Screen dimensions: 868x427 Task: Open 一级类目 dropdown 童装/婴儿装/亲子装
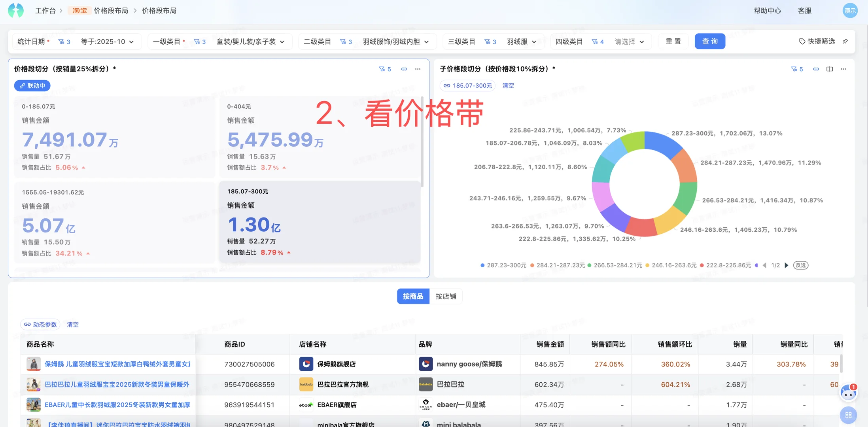tap(251, 42)
